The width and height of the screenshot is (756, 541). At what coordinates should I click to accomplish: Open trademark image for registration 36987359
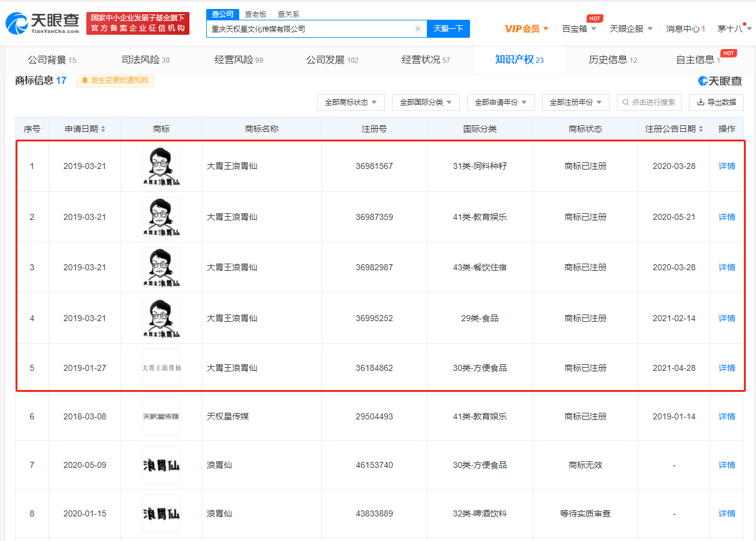tap(161, 217)
